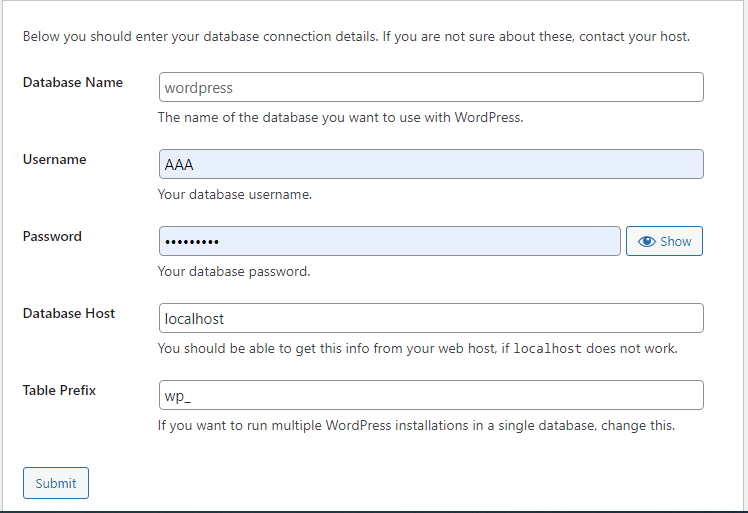This screenshot has height=513, width=748.
Task: Click the eye icon in the password row
Action: (646, 242)
